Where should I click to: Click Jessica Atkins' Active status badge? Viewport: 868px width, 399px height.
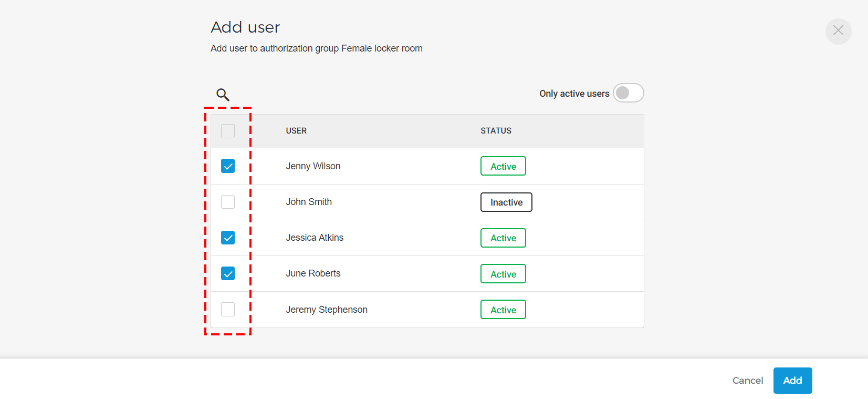503,238
